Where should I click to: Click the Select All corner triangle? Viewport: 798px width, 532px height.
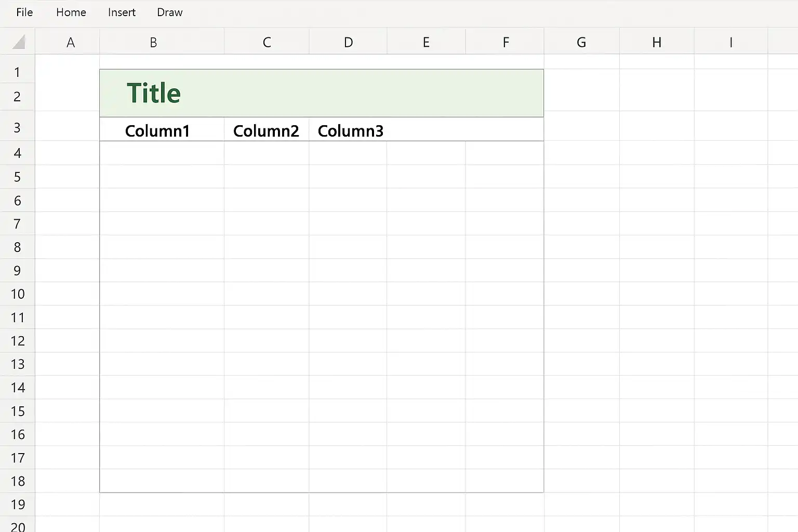[x=18, y=42]
